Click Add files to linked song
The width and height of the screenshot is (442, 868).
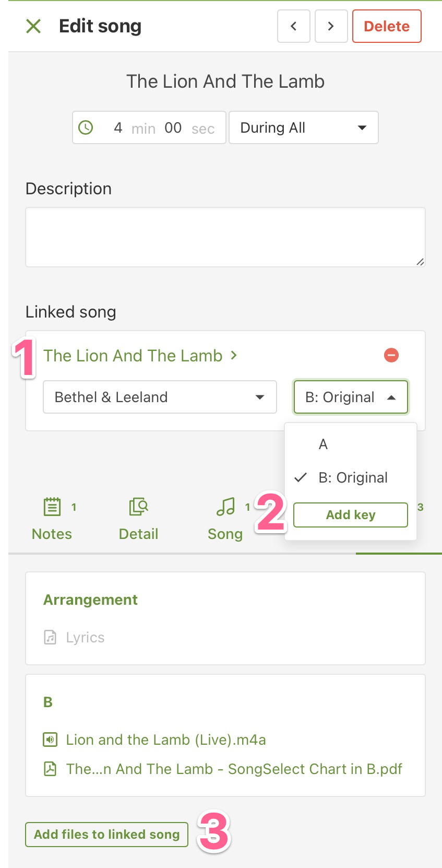[x=106, y=834]
